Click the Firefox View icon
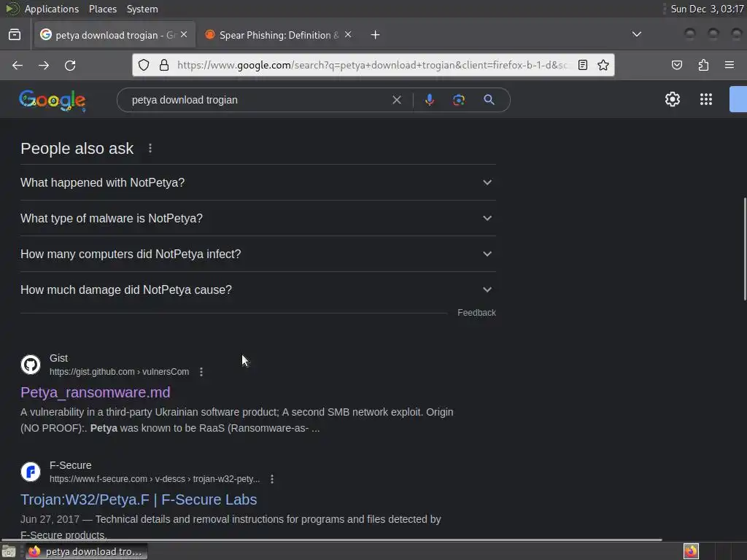Screen dimensions: 747x560 [15, 35]
